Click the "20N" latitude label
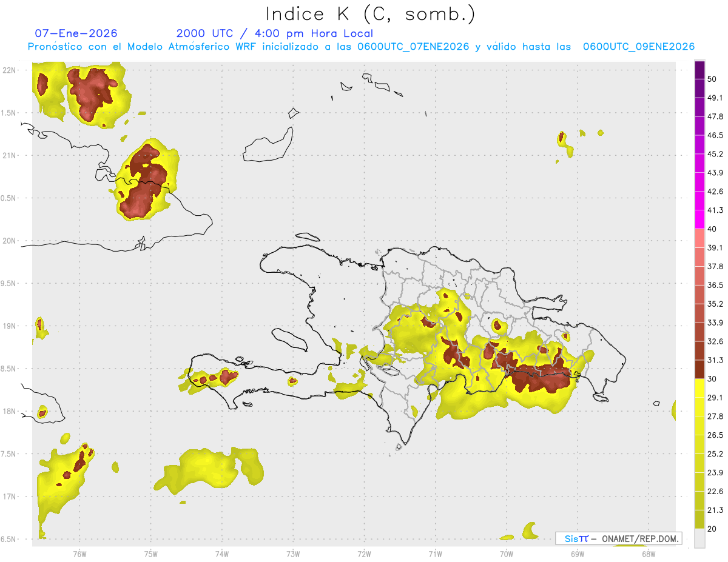Viewport: 728px width, 562px height. 10,241
